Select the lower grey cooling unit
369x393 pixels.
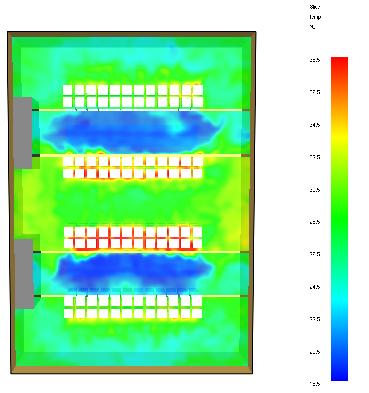(24, 274)
